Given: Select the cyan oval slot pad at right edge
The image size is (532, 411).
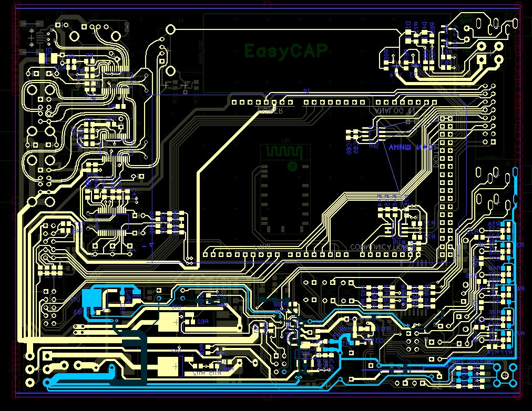Looking at the screenshot, I should (x=516, y=172).
